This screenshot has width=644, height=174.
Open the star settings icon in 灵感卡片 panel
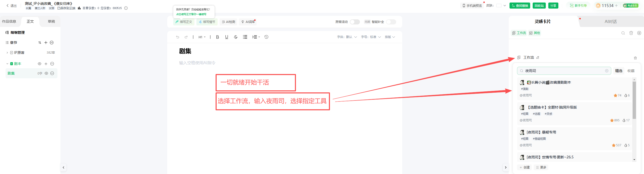click(x=639, y=33)
